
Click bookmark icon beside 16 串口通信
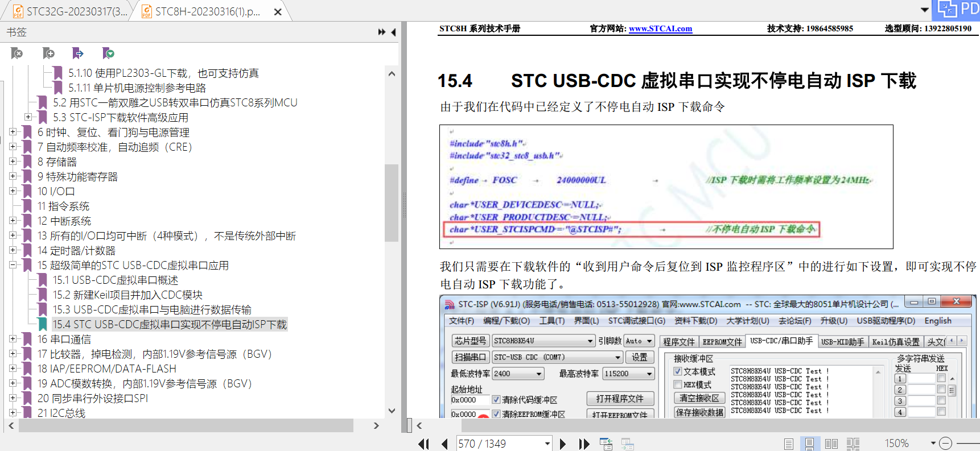pos(27,339)
